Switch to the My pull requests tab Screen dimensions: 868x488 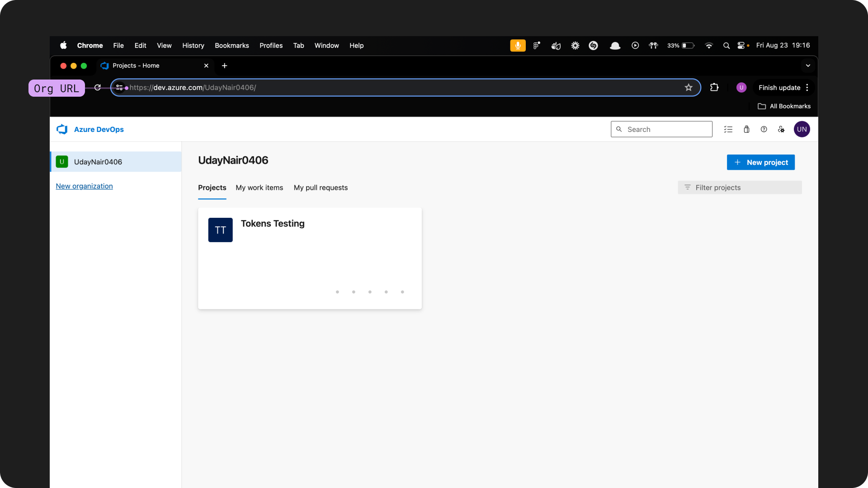[321, 188]
